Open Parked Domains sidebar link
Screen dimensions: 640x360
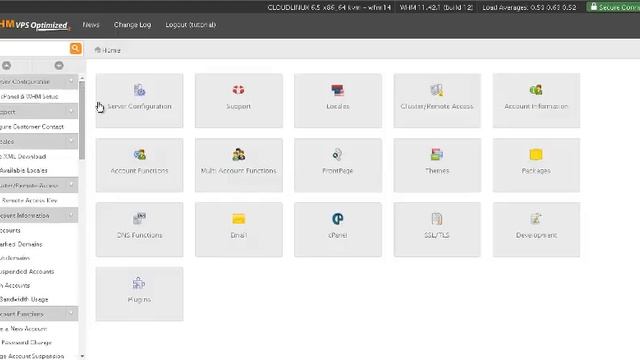tap(21, 244)
